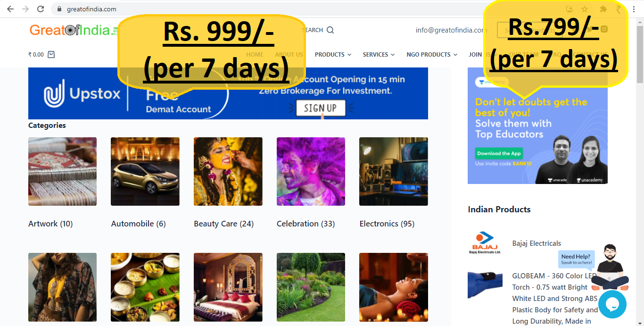Select the Automobile category thumbnail

click(x=145, y=171)
